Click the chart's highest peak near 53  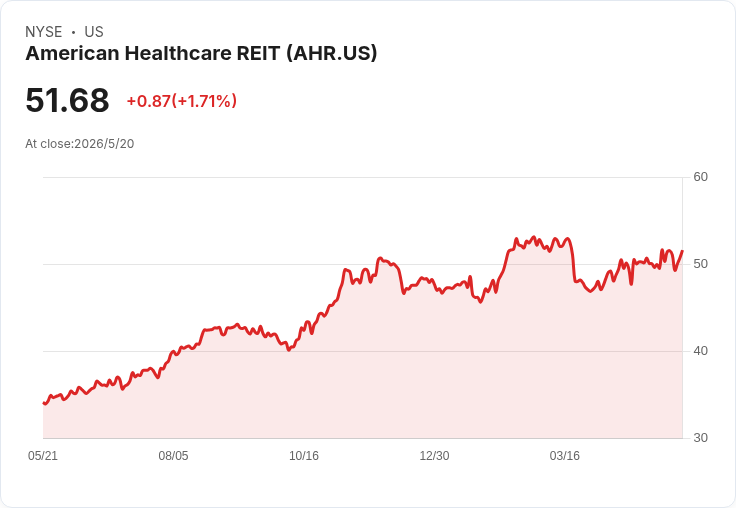point(533,237)
